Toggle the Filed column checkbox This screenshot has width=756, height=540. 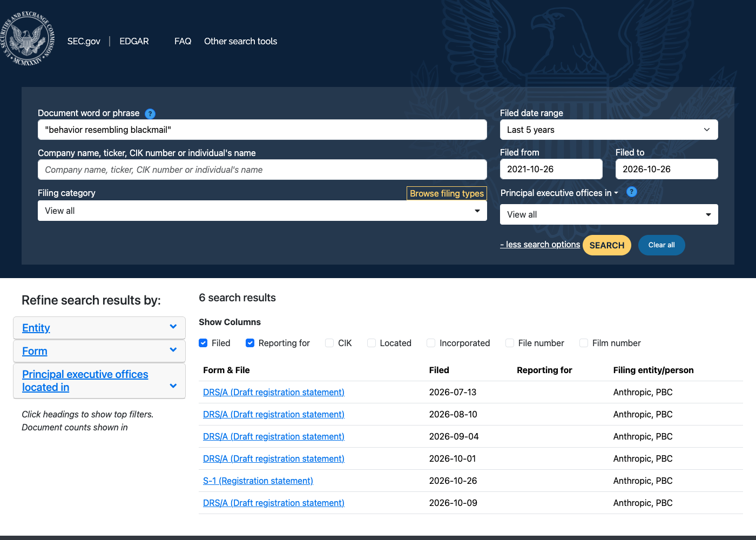203,343
